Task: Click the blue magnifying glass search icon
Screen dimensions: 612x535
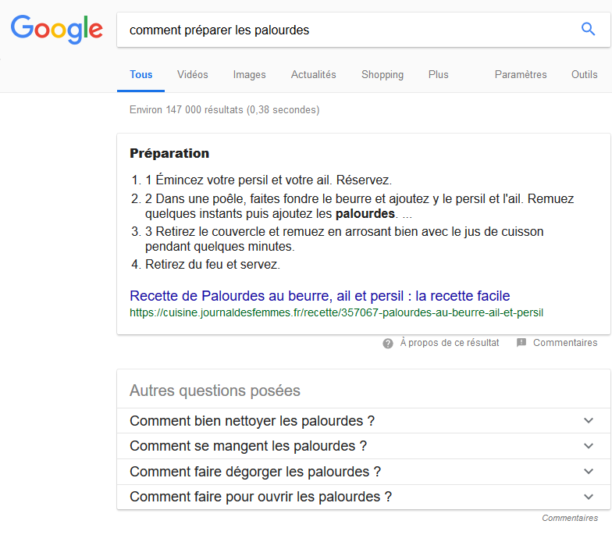Action: tap(588, 29)
